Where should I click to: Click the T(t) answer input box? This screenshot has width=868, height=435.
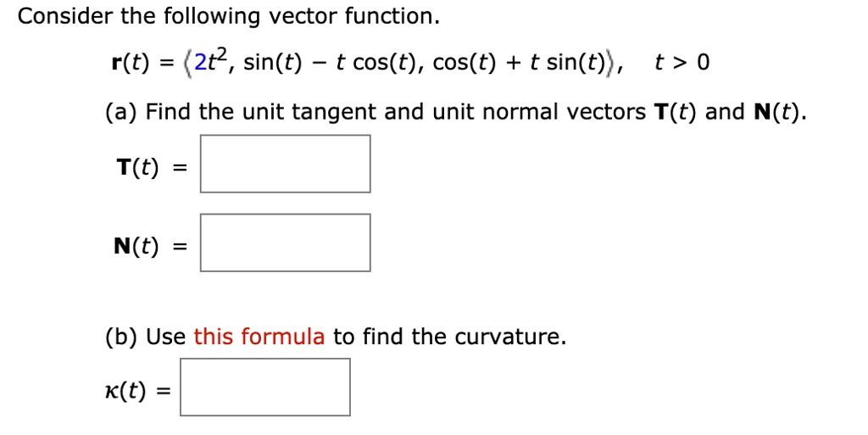pyautogui.click(x=285, y=164)
